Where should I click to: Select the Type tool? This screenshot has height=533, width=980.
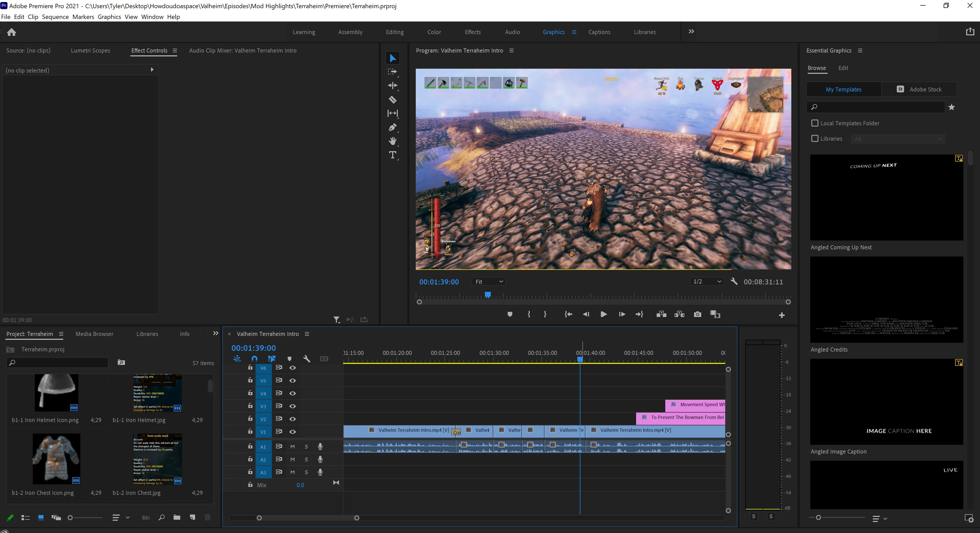tap(393, 155)
